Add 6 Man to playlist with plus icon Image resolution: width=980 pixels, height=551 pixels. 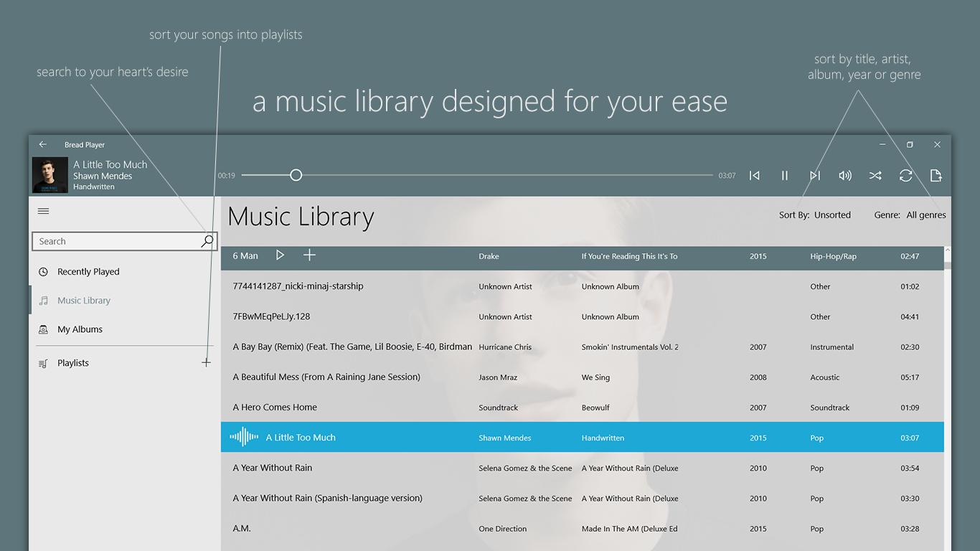pyautogui.click(x=309, y=255)
